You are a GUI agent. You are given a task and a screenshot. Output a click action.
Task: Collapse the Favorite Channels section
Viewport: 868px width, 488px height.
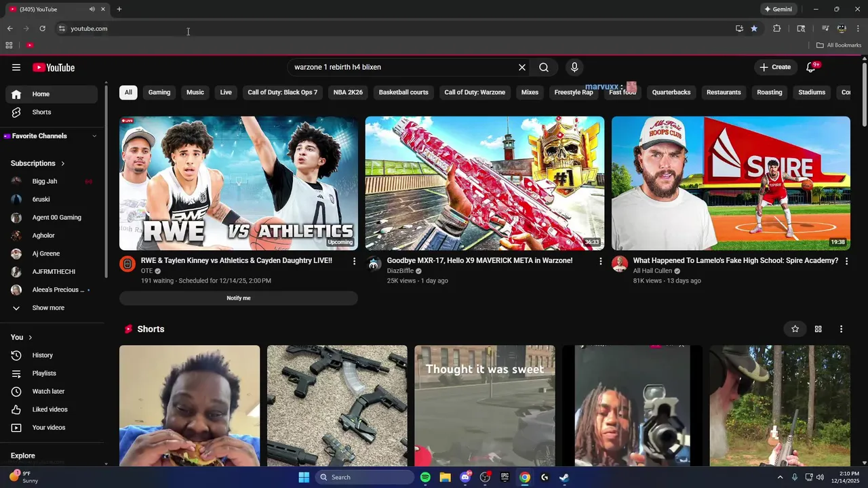point(94,136)
